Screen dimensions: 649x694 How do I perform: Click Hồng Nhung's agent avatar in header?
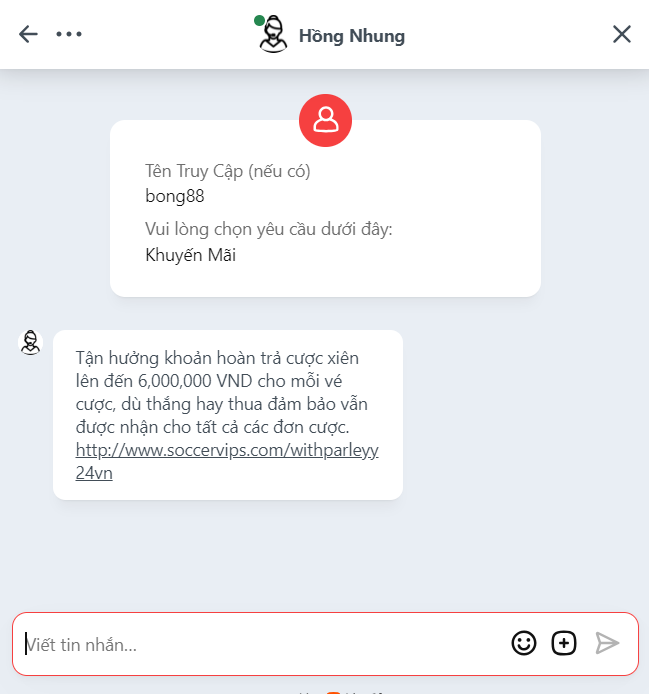click(273, 35)
